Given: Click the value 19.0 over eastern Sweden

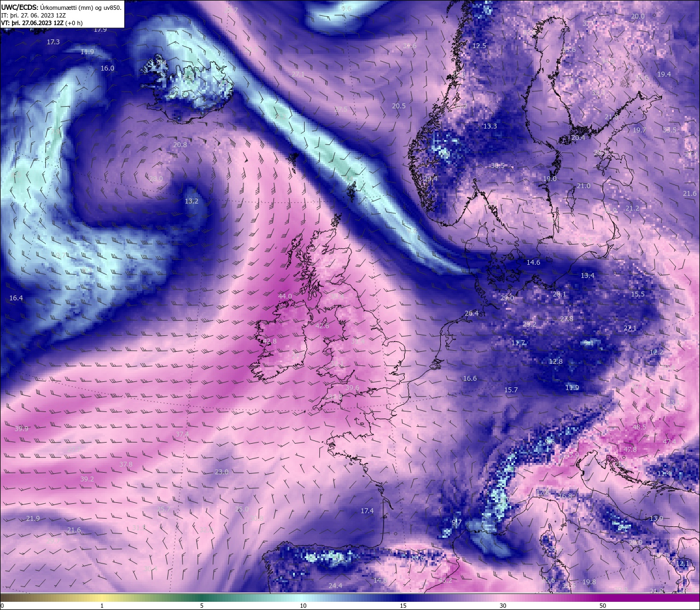Looking at the screenshot, I should click(550, 178).
